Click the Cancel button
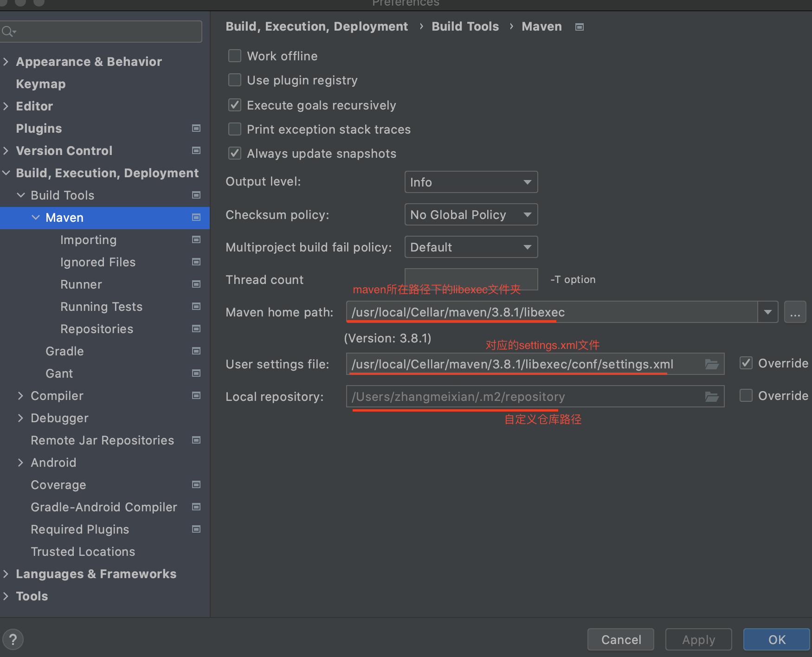812x657 pixels. tap(621, 640)
